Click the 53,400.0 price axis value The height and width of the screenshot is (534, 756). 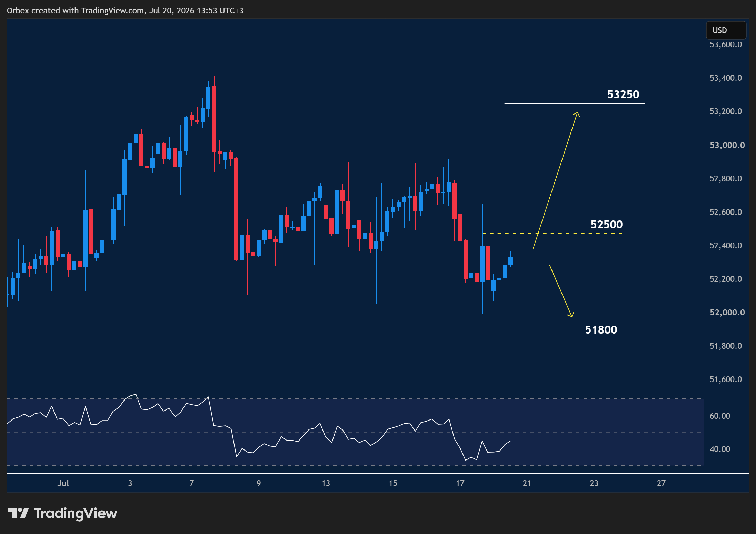click(726, 78)
